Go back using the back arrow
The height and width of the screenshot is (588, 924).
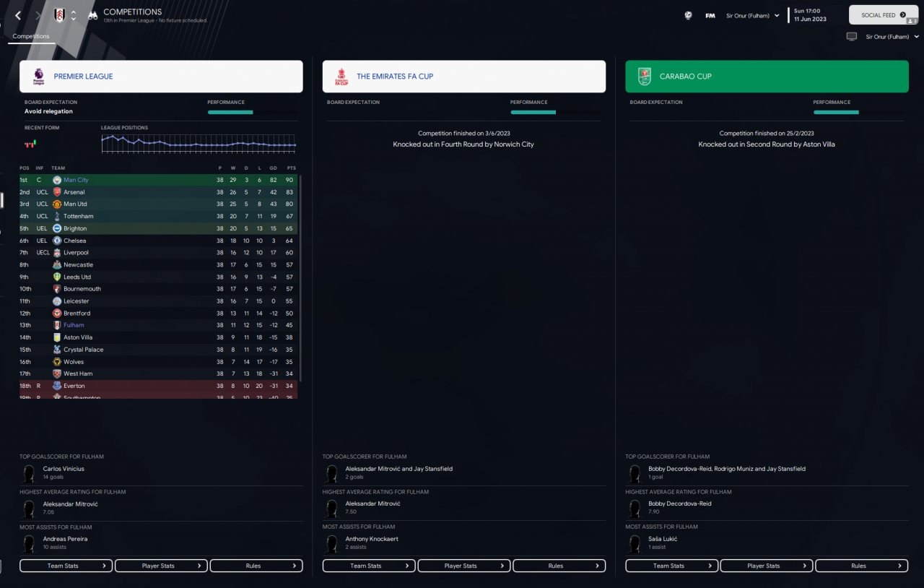[18, 15]
